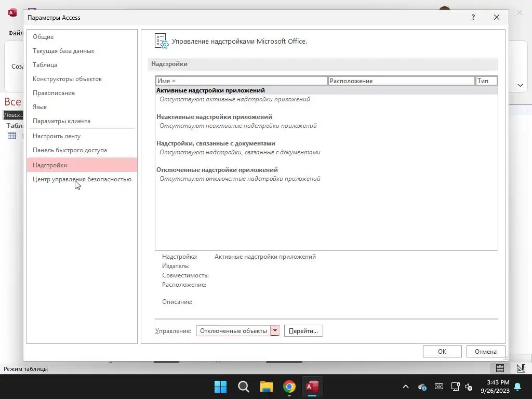
Task: Collapse the Access ribbon chevron
Action: point(520,86)
